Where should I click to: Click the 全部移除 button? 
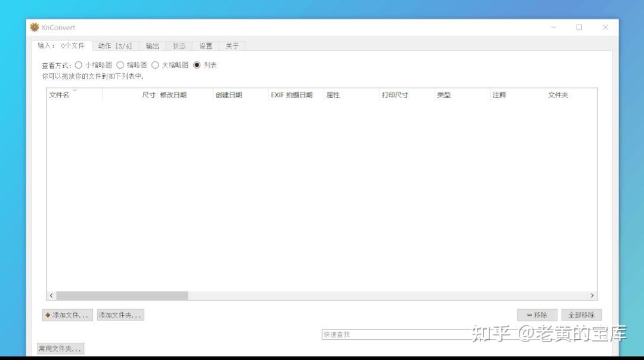click(x=581, y=315)
